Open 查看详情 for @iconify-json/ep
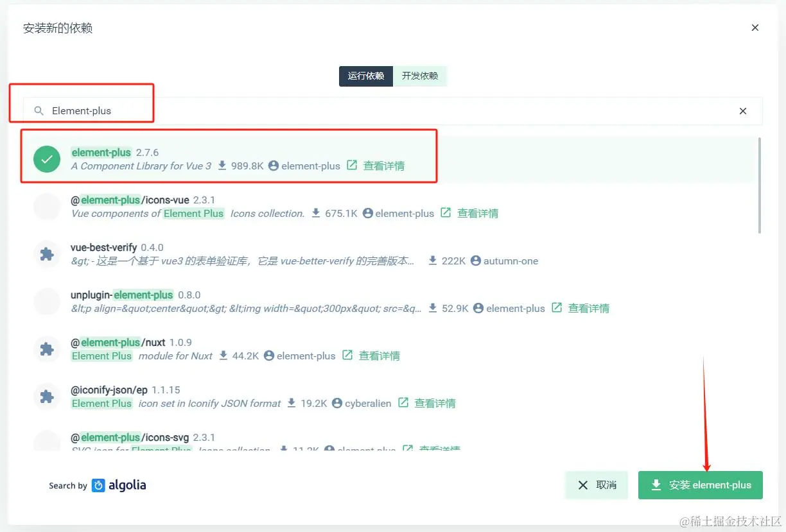 click(435, 403)
